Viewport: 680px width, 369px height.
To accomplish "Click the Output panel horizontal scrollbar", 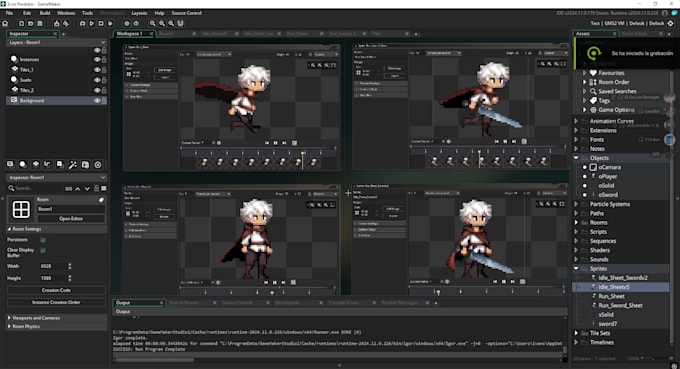I will coord(154,359).
